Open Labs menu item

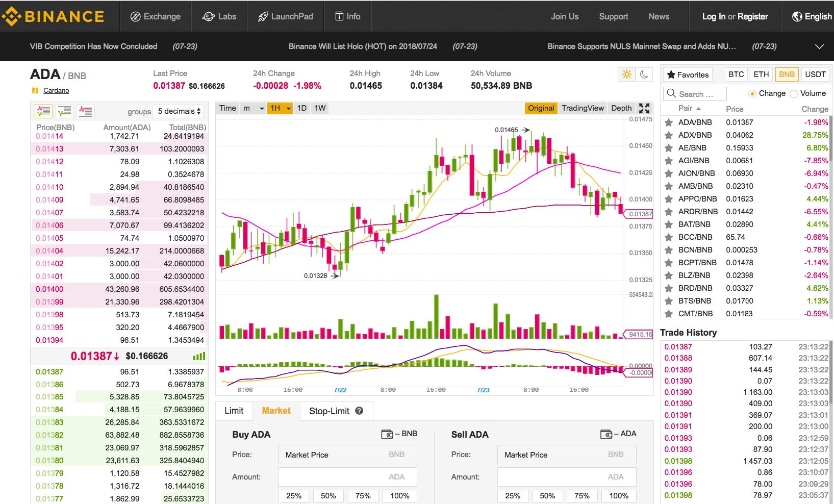pos(219,16)
